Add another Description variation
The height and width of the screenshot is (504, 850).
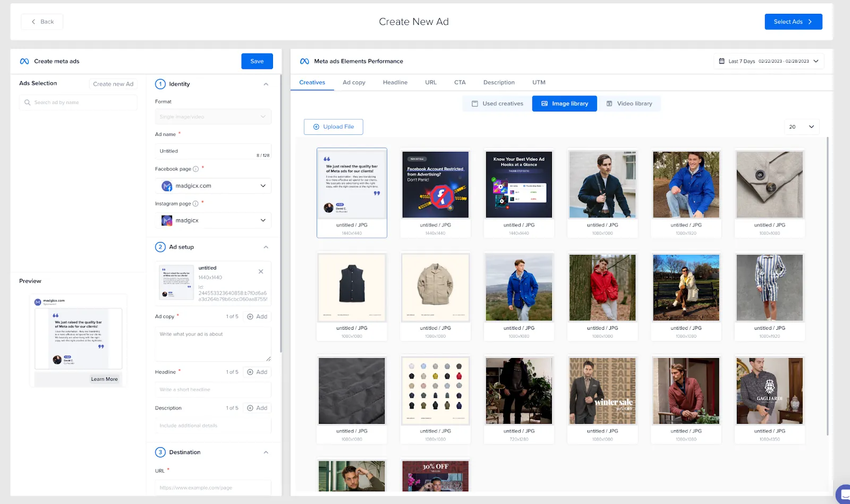click(x=257, y=408)
